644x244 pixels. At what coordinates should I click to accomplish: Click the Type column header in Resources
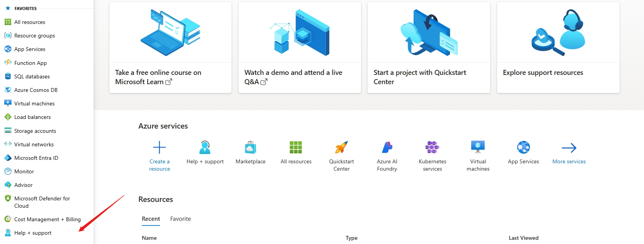351,238
